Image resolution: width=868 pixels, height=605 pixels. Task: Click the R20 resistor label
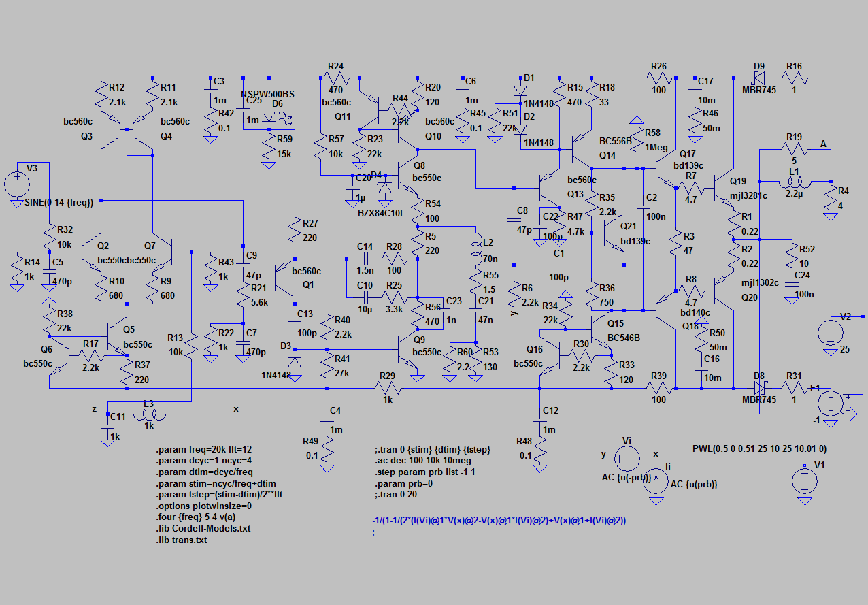coord(433,87)
